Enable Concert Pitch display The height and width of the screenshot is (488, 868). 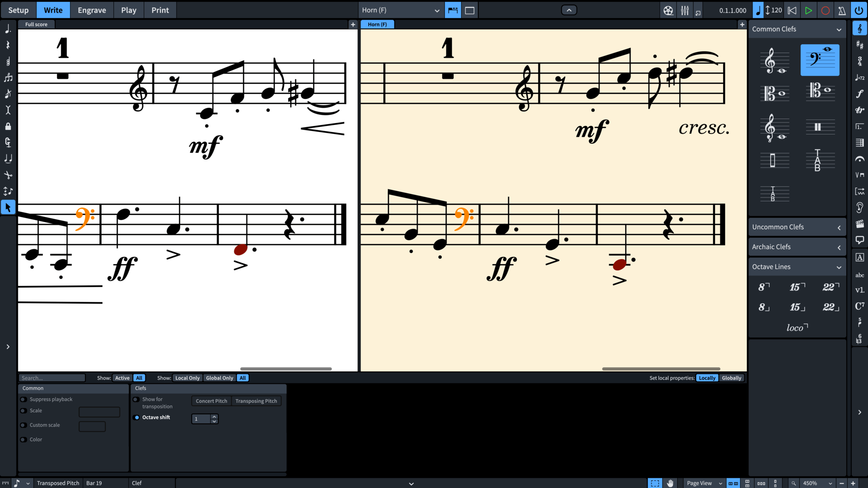pos(211,400)
